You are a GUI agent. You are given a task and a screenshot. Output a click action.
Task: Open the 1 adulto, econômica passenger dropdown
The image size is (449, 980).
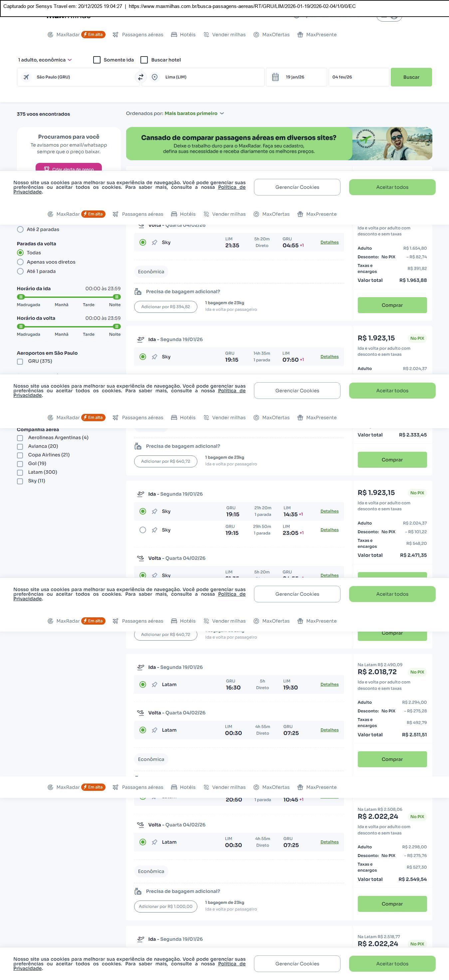(x=45, y=60)
